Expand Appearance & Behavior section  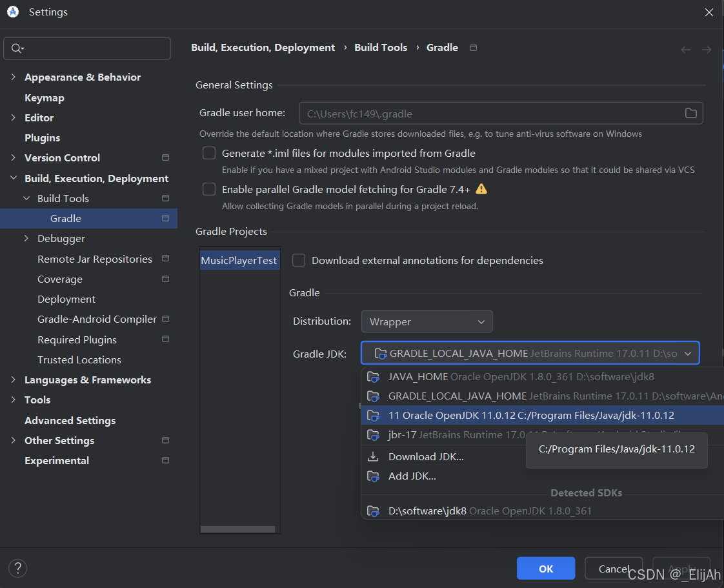[14, 77]
